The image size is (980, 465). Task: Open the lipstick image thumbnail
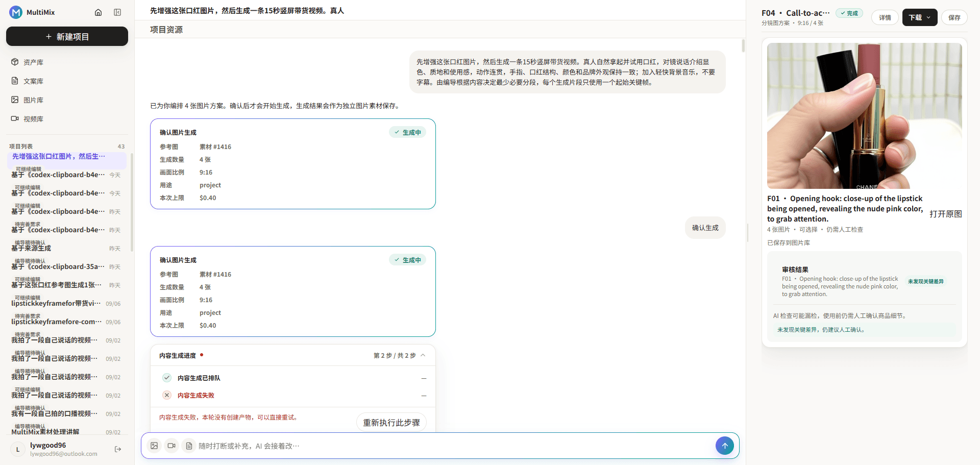(x=865, y=116)
